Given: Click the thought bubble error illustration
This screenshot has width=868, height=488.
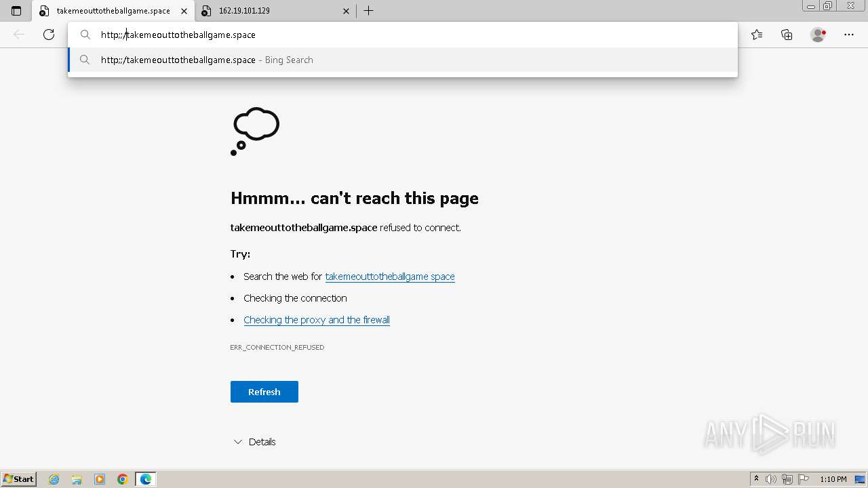Looking at the screenshot, I should click(255, 131).
